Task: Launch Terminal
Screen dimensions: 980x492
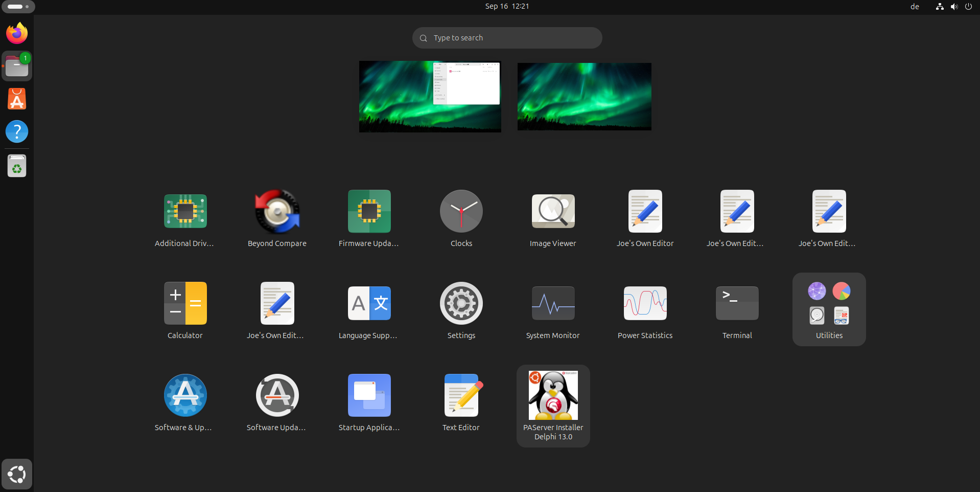Action: tap(737, 304)
